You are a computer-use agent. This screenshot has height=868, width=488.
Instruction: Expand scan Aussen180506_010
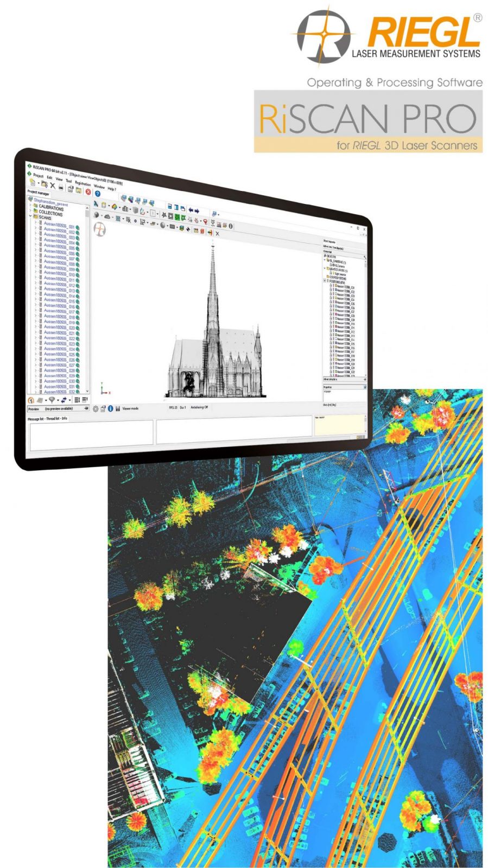(x=36, y=272)
